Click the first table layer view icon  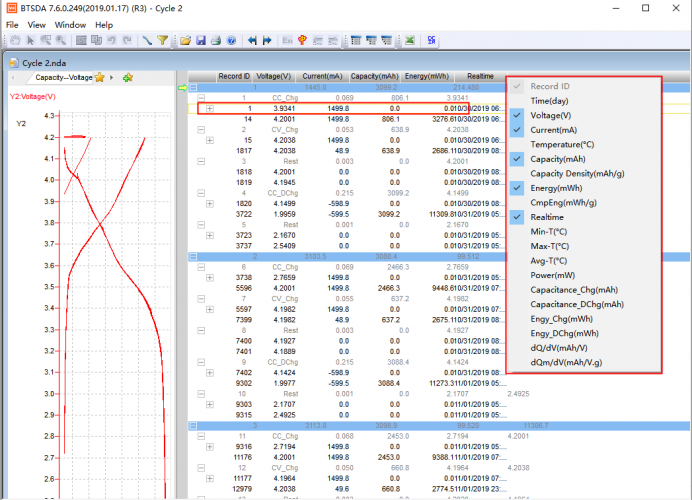point(356,41)
